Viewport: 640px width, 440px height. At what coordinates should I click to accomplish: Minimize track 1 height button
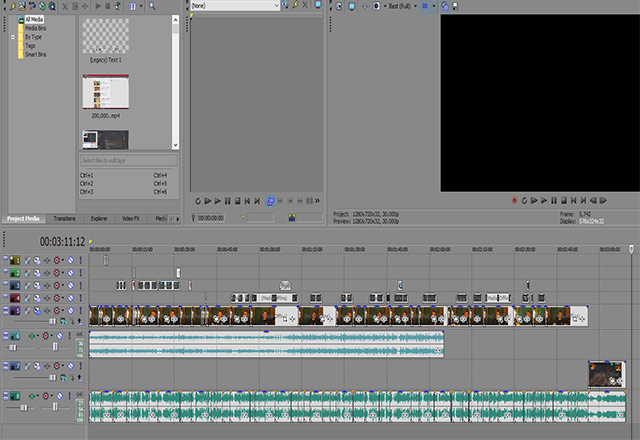[x=5, y=258]
